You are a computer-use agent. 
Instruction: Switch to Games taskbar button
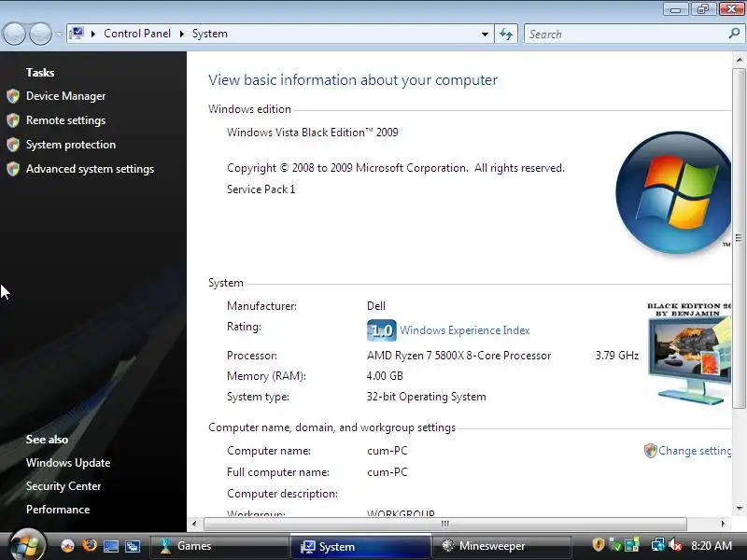pos(219,546)
